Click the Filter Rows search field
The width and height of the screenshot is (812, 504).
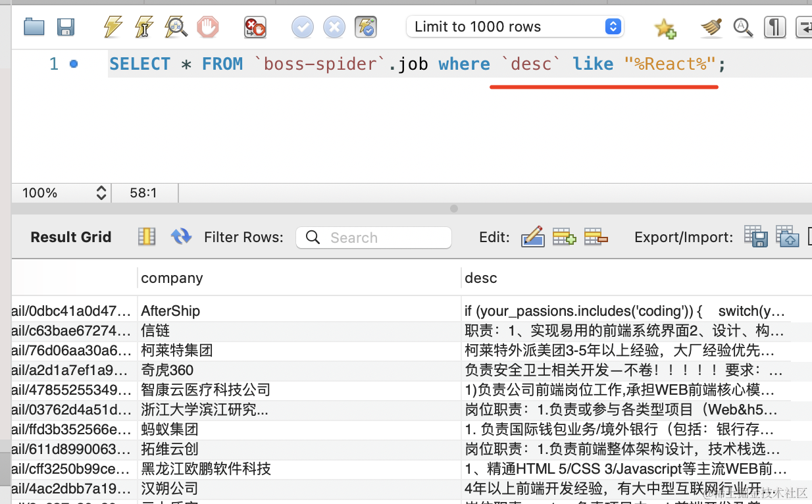point(374,238)
